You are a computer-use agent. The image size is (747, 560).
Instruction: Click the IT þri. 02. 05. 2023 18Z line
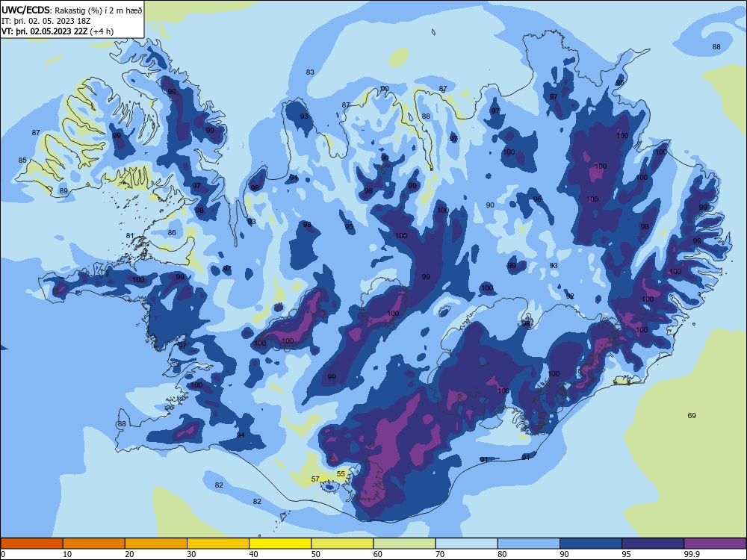pyautogui.click(x=46, y=21)
